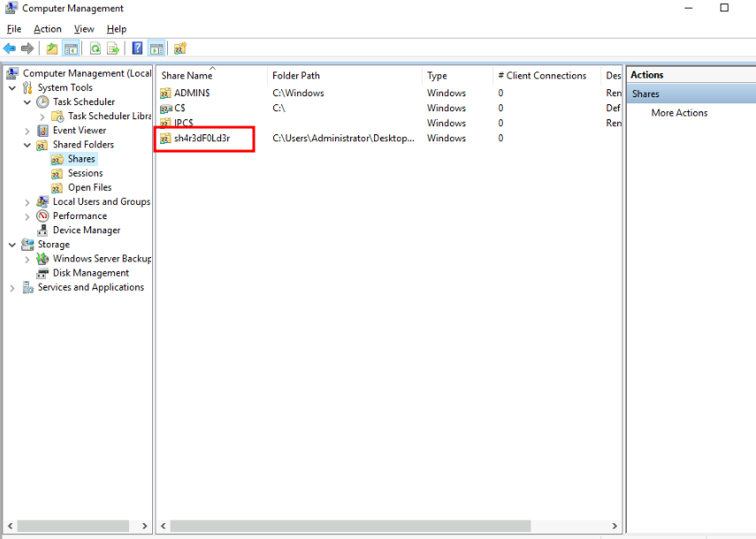The width and height of the screenshot is (756, 539).
Task: Select Device Manager in the tree
Action: coord(86,231)
